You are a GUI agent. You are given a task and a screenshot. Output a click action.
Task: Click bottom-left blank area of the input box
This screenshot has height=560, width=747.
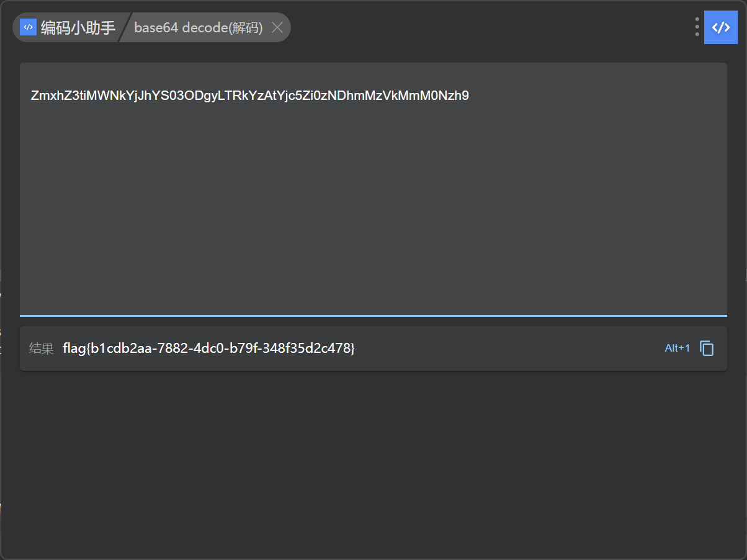(x=50, y=298)
